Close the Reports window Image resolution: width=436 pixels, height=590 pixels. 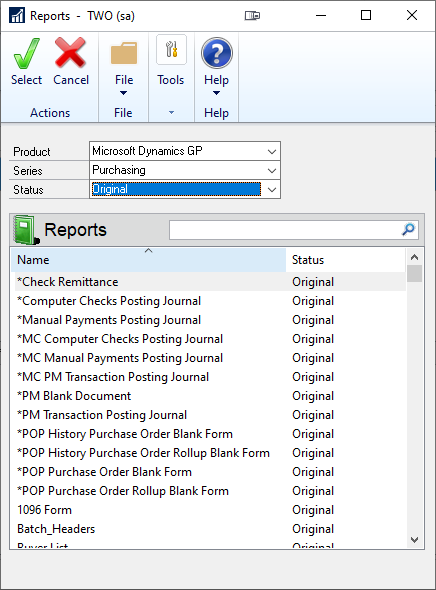pos(412,15)
